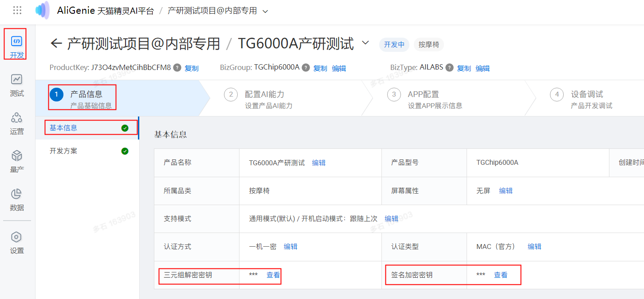Open the 量产 sidebar section
Viewport: 644px width, 299px height.
click(17, 162)
